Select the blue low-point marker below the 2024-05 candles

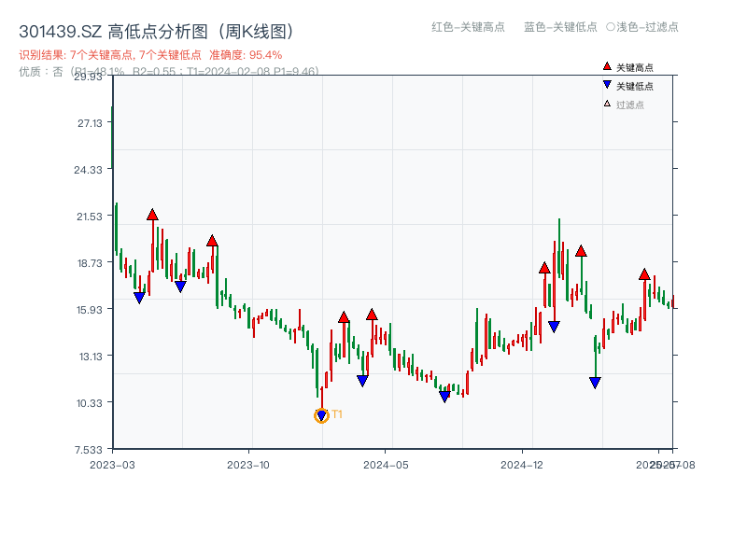pos(362,379)
